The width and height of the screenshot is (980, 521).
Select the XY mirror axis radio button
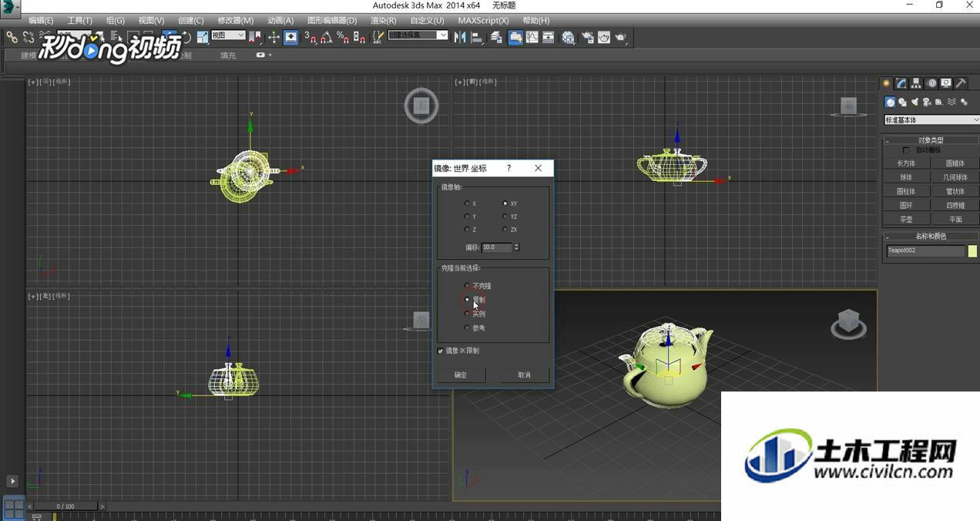(x=505, y=203)
